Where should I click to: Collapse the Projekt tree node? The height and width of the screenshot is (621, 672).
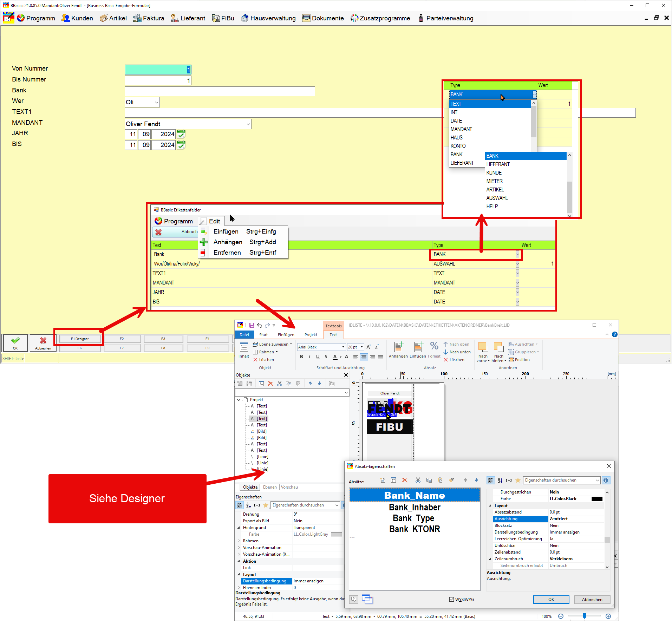[x=239, y=400]
